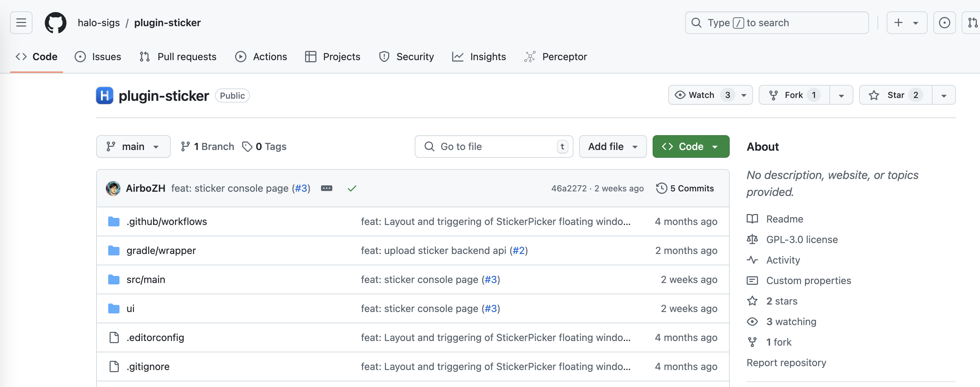This screenshot has width=980, height=387.
Task: Open the pull requests icon in the header
Action: pyautogui.click(x=972, y=23)
